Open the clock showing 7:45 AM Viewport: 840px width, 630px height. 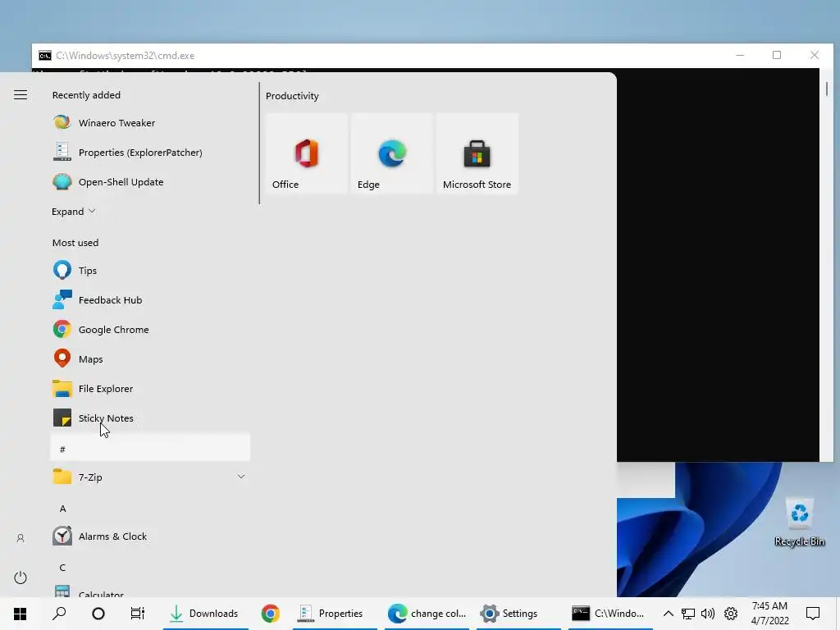coord(769,613)
